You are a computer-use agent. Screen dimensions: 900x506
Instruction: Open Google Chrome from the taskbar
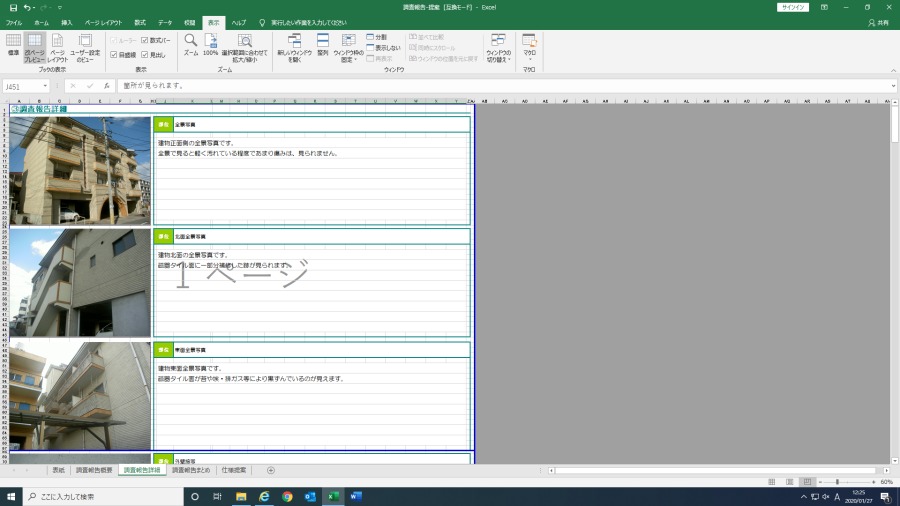287,496
